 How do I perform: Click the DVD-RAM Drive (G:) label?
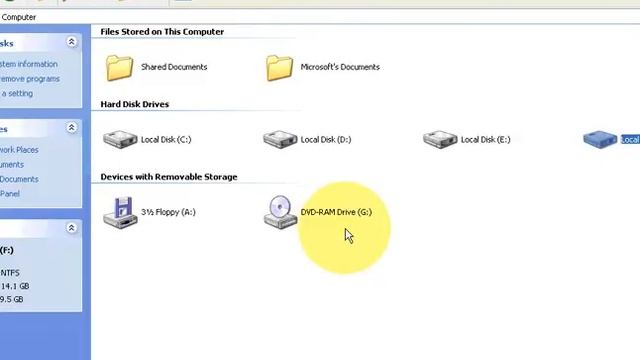(x=336, y=212)
